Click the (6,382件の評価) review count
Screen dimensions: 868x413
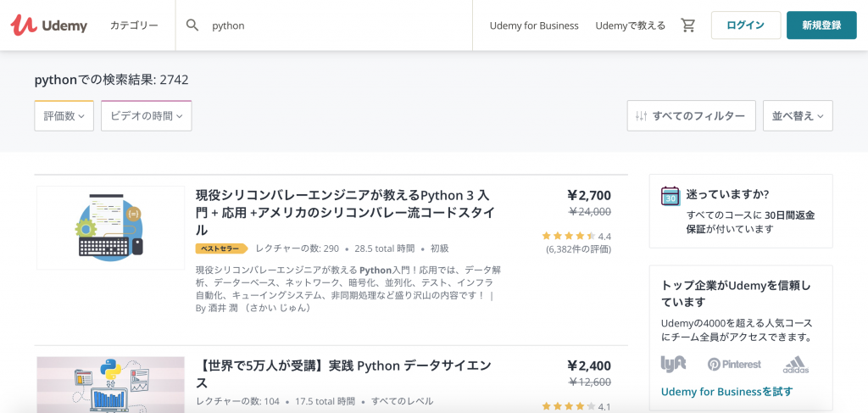pos(578,249)
